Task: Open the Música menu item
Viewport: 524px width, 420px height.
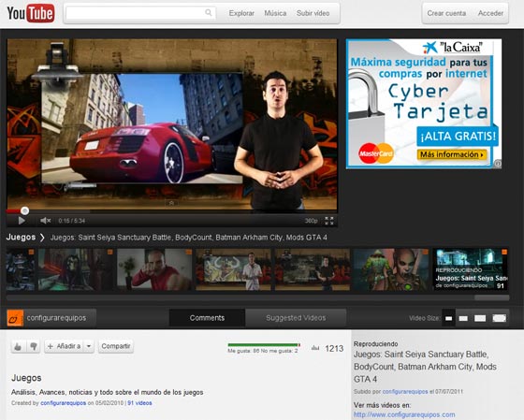Action: click(275, 13)
